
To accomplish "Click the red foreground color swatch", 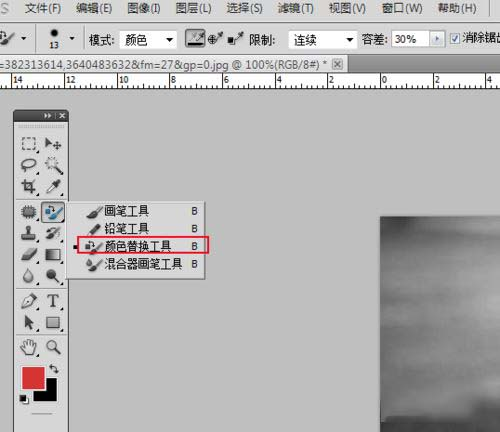I will 33,377.
